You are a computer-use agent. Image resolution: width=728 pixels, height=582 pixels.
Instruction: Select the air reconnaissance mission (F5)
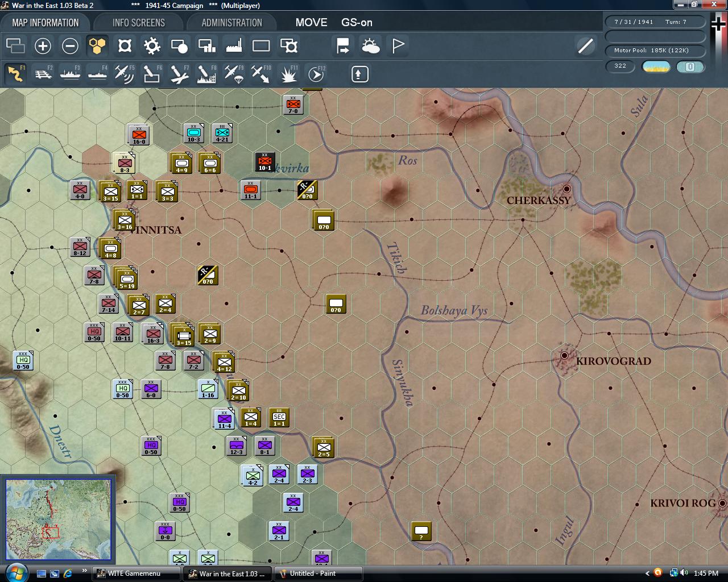125,74
